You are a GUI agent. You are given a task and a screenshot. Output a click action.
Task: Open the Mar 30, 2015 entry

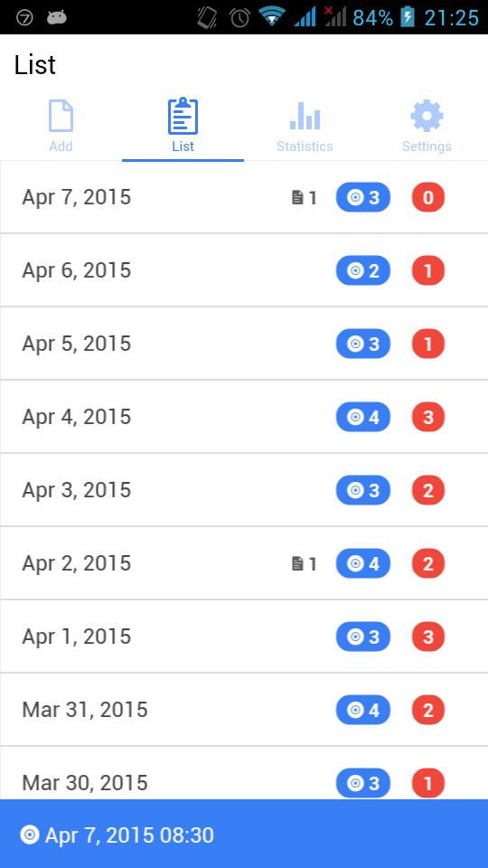(x=244, y=773)
